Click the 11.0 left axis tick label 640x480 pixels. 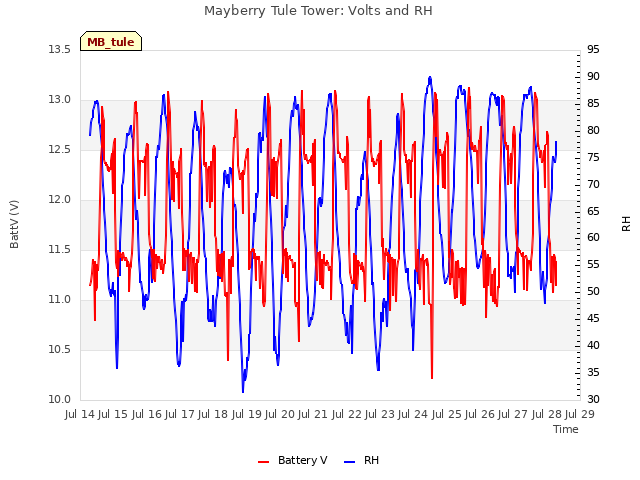60,300
